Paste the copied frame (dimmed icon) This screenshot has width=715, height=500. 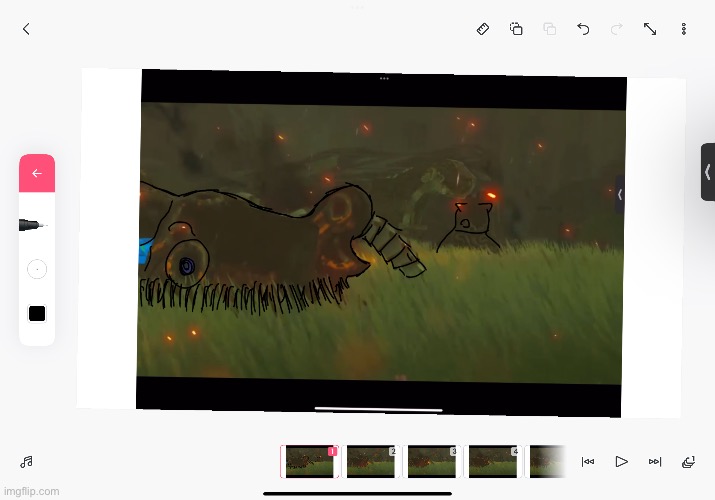pos(549,29)
